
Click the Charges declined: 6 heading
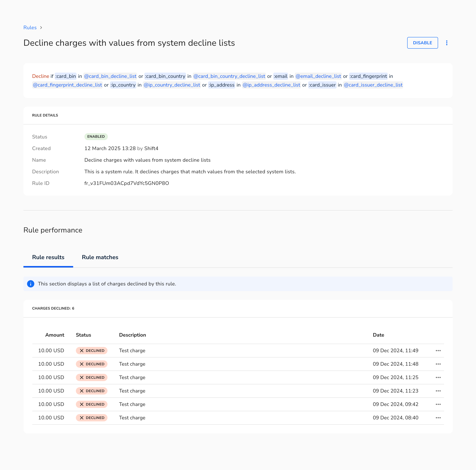click(53, 308)
